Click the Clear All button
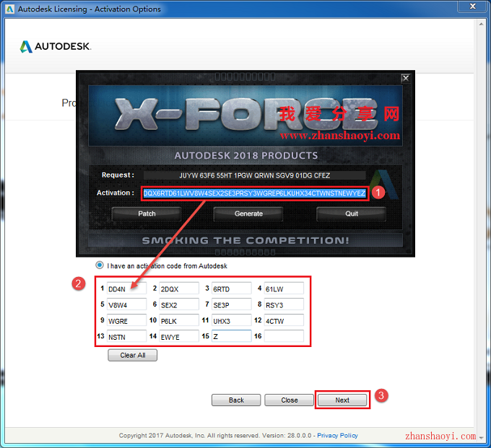The height and width of the screenshot is (448, 491). click(x=132, y=356)
